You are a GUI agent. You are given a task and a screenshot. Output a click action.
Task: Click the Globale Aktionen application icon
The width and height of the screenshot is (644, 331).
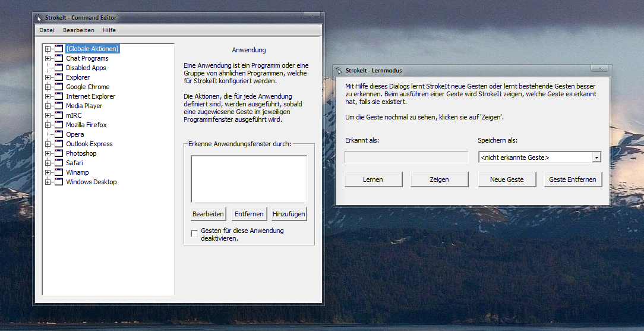point(59,49)
